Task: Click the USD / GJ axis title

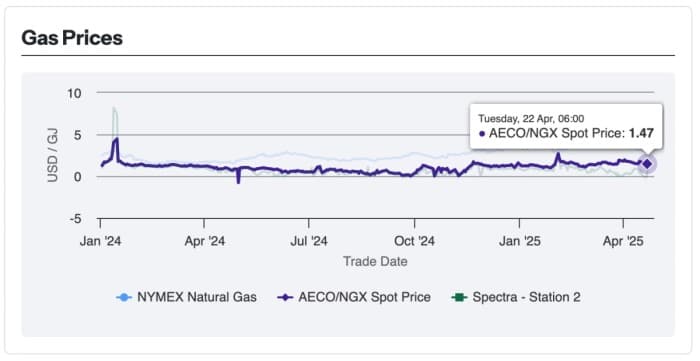Action: [x=53, y=155]
